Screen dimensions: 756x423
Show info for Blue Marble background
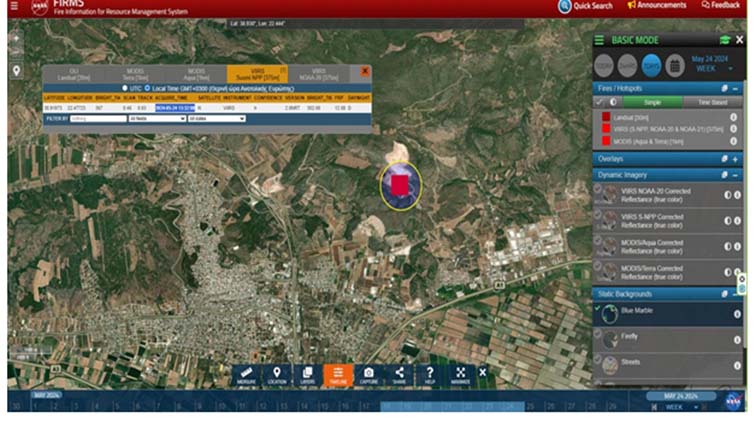click(x=737, y=314)
